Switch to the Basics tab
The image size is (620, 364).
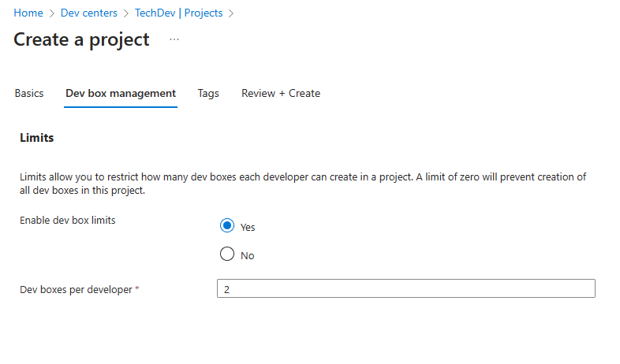click(x=29, y=93)
